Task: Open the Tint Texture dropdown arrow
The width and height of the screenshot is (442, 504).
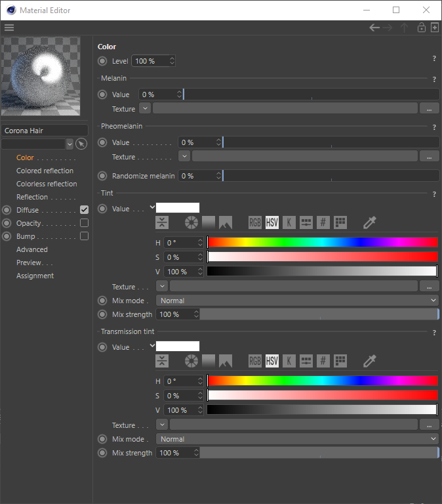Action: click(162, 286)
